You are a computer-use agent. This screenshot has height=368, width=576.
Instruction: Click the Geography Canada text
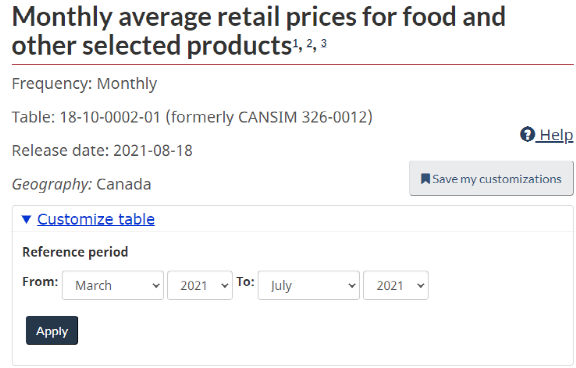click(82, 184)
